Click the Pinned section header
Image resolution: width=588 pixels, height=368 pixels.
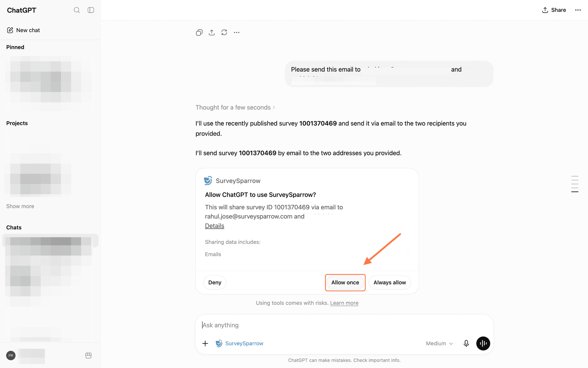(x=15, y=47)
